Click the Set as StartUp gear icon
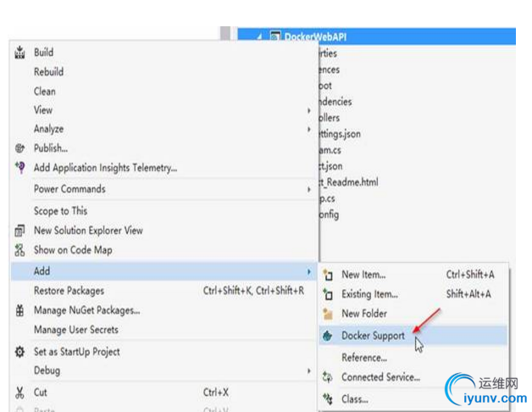 point(19,352)
